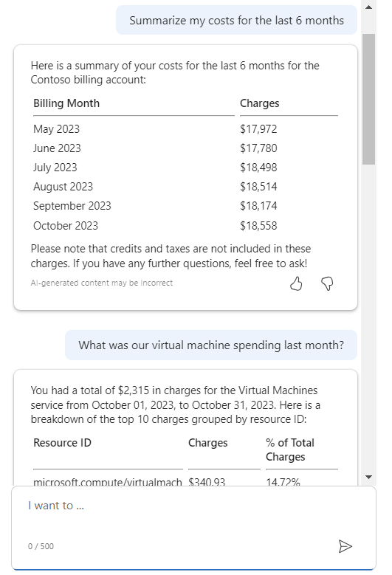The width and height of the screenshot is (392, 575).
Task: Click the Contoso billing account summary intro
Action: pos(175,72)
